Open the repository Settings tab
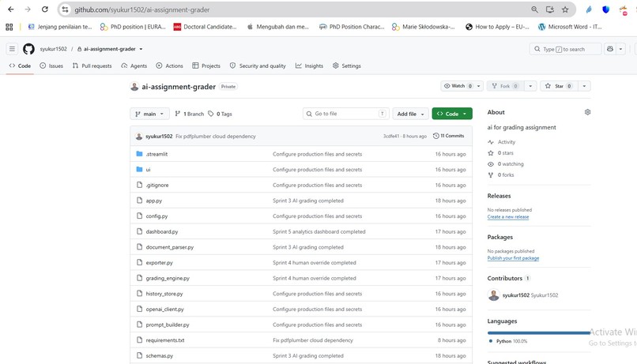Viewport: 637px width, 364px height. coord(347,66)
